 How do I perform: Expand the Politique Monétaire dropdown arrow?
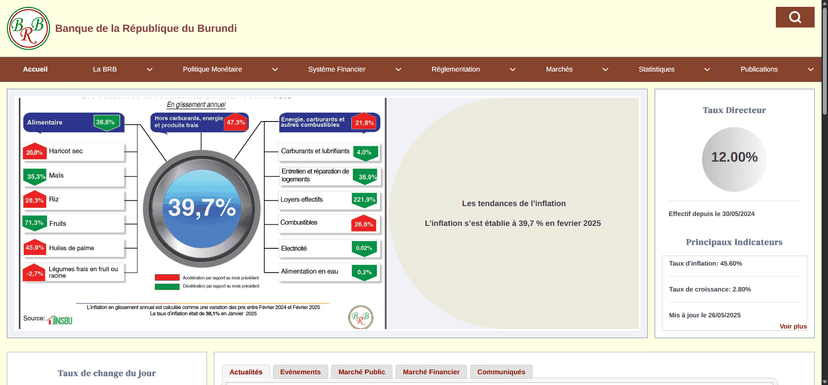(x=275, y=69)
